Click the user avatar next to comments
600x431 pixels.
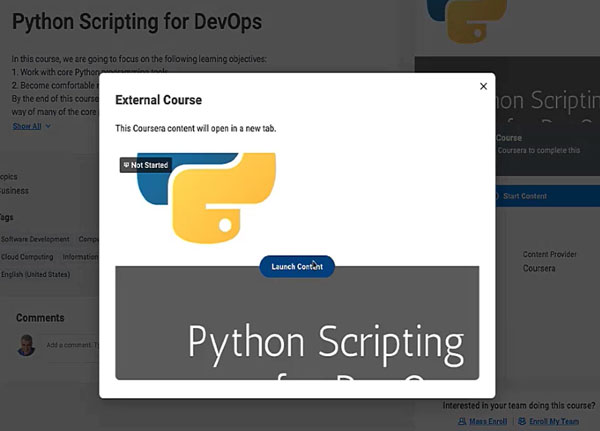[26, 345]
